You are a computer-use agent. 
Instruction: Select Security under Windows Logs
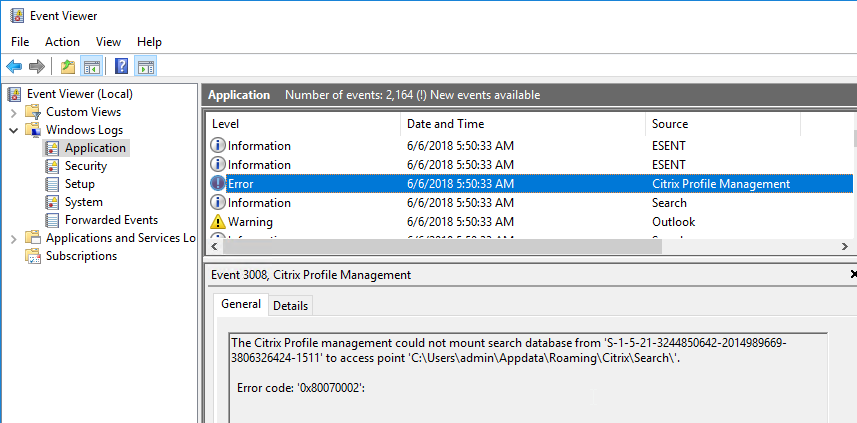(86, 166)
